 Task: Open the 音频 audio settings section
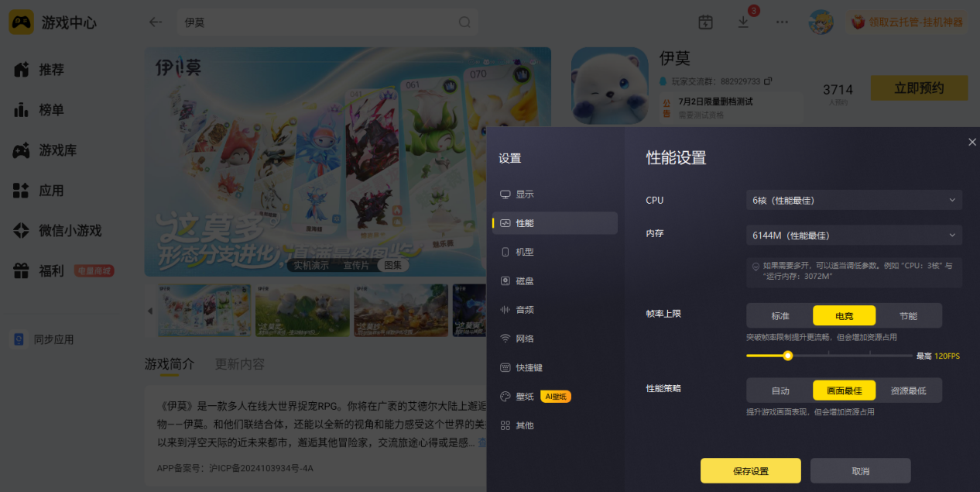click(x=555, y=310)
